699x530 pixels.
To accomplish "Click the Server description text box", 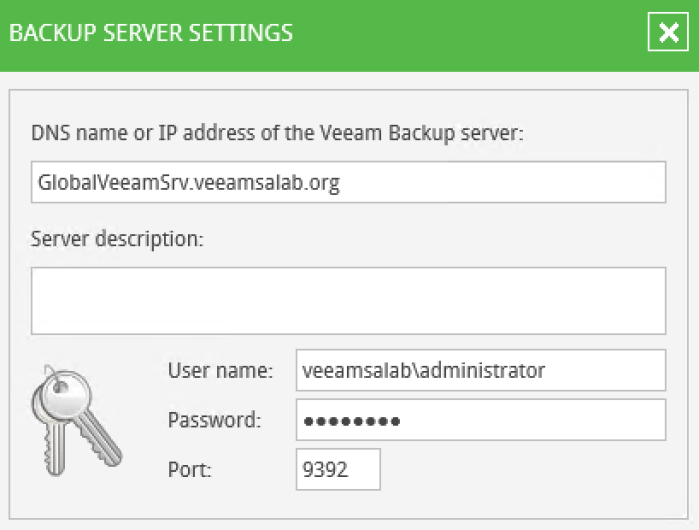I will 348,301.
